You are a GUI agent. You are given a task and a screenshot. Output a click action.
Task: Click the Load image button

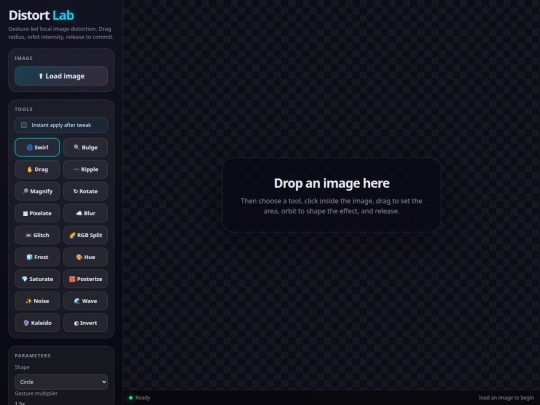pyautogui.click(x=61, y=76)
